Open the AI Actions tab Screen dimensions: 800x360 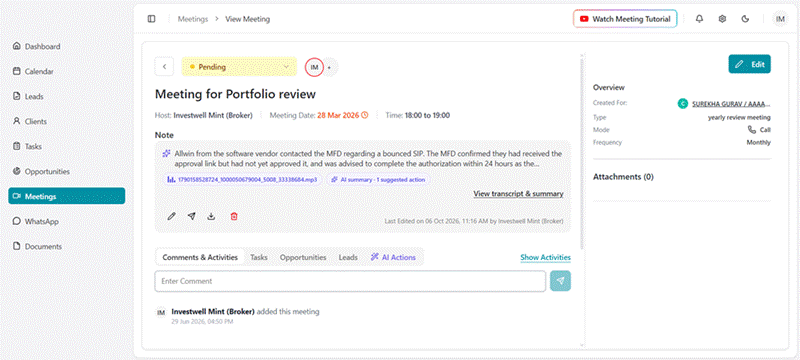click(393, 258)
